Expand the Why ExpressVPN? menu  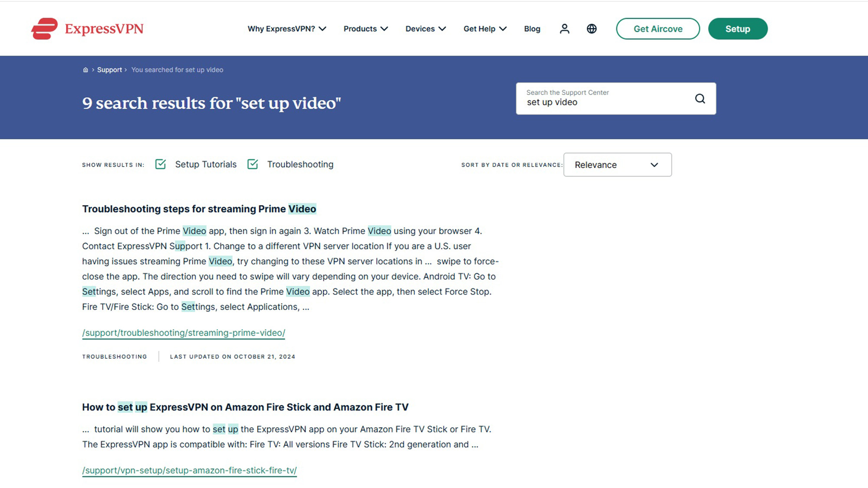(x=286, y=29)
